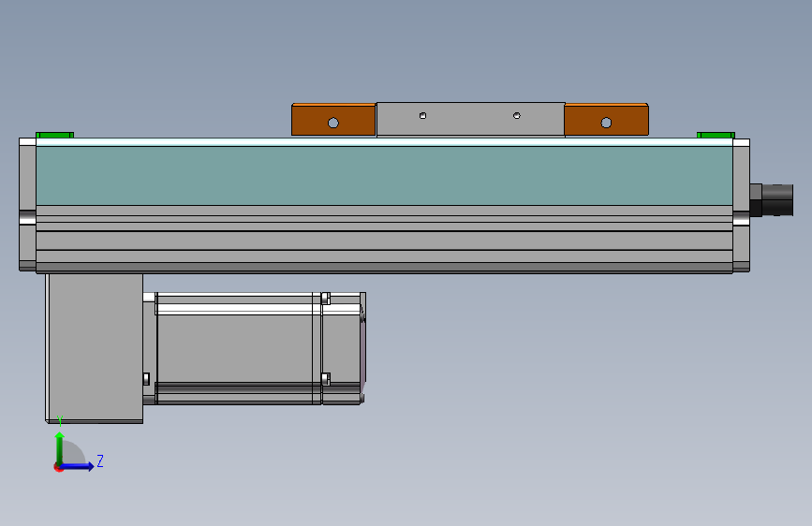
Task: Click the 'Z' axis label
Action: coord(100,460)
